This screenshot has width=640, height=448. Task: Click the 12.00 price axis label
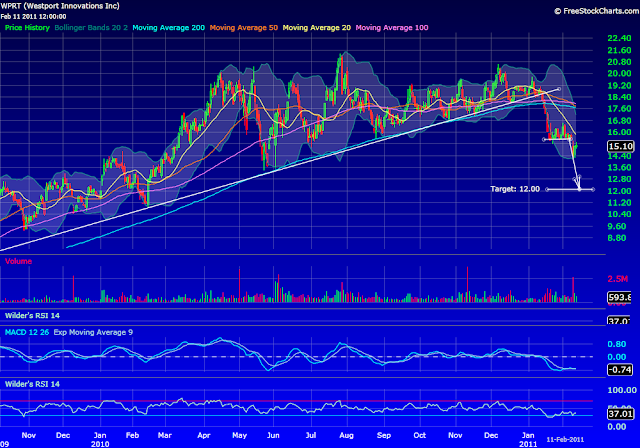point(619,191)
